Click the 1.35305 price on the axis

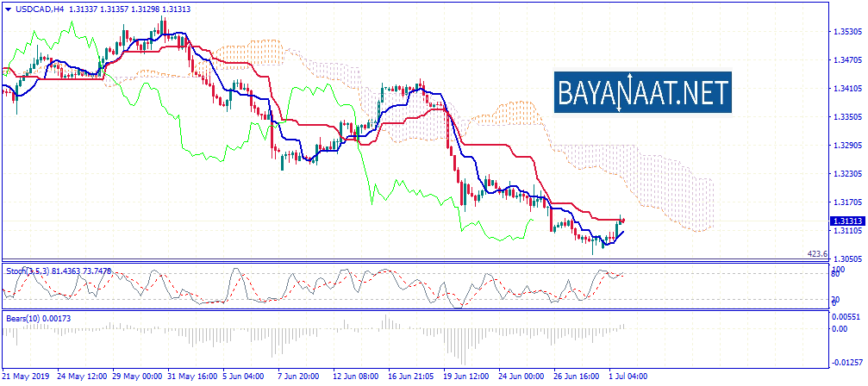coord(846,32)
